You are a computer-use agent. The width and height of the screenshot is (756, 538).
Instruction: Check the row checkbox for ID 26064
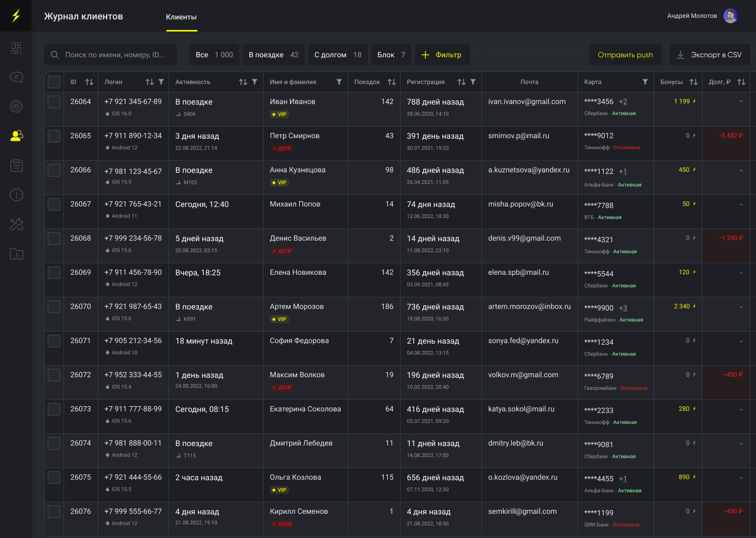tap(54, 102)
